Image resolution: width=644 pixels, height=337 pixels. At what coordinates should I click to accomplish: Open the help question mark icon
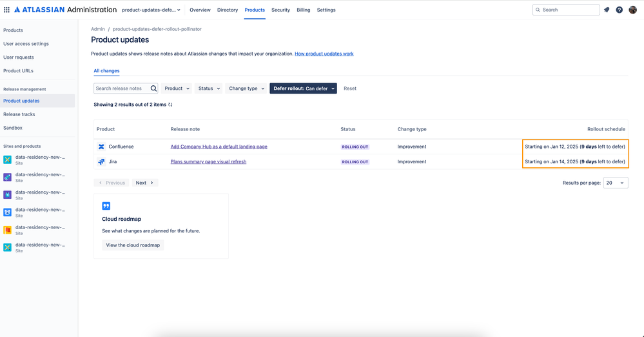tap(620, 10)
